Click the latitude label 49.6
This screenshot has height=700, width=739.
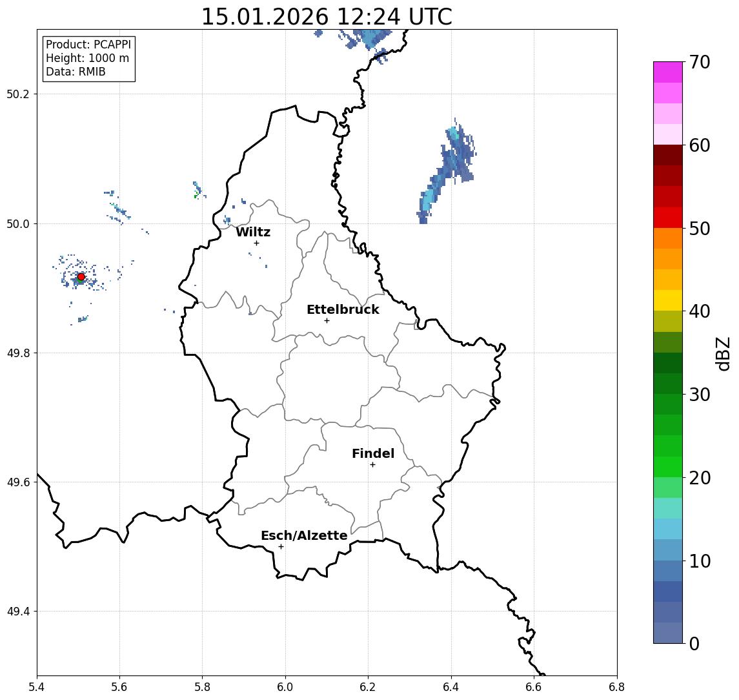(18, 482)
